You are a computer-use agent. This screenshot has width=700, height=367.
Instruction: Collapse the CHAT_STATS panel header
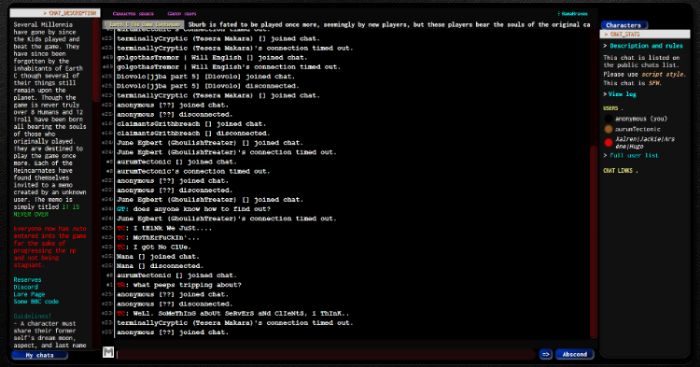645,34
